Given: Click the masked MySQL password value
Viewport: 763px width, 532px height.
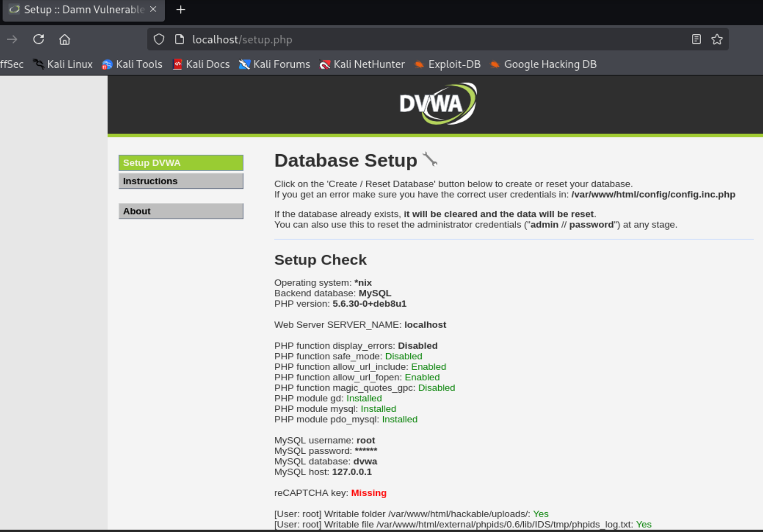Looking at the screenshot, I should (366, 450).
